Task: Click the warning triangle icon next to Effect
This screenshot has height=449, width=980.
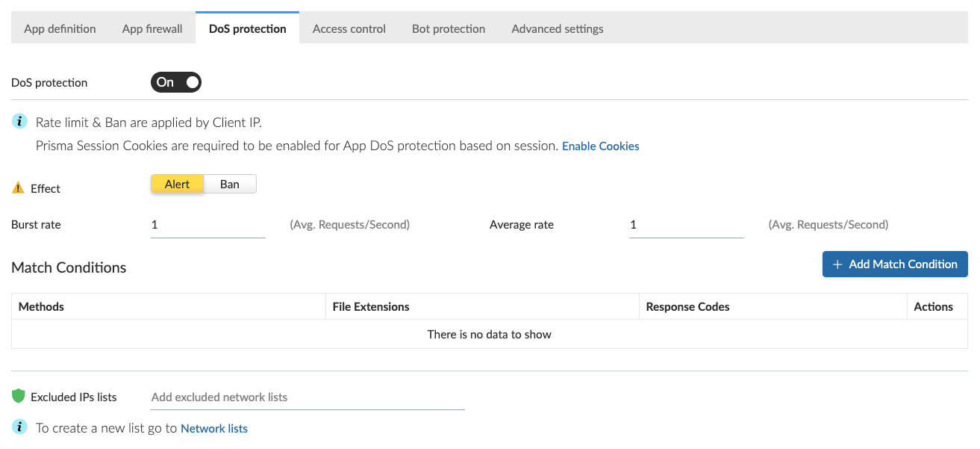Action: pos(18,188)
